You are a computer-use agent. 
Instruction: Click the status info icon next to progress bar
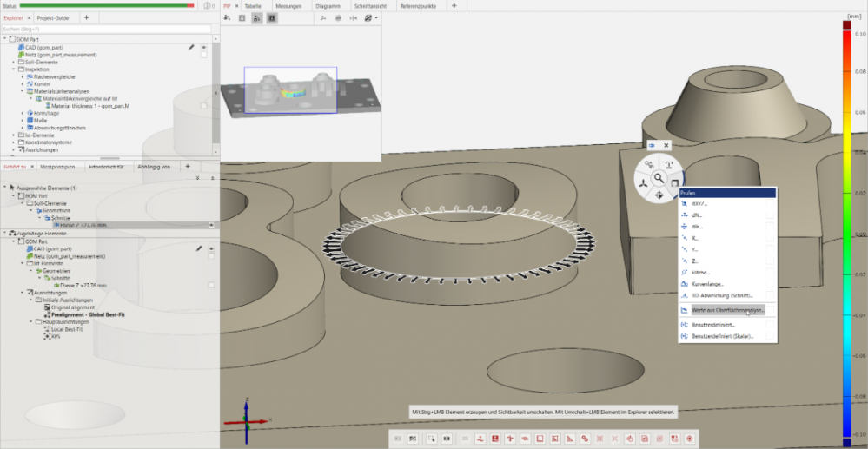point(205,5)
